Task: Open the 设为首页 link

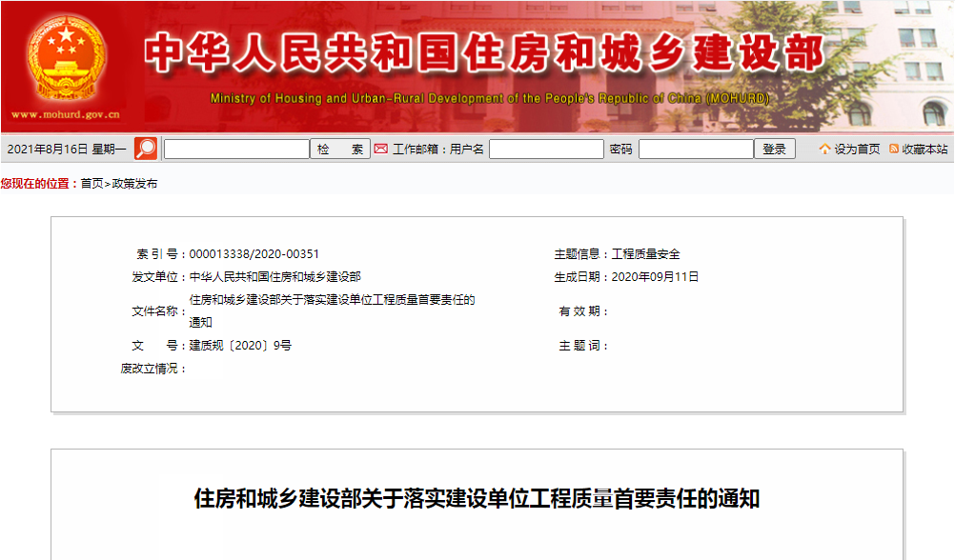Action: point(858,150)
